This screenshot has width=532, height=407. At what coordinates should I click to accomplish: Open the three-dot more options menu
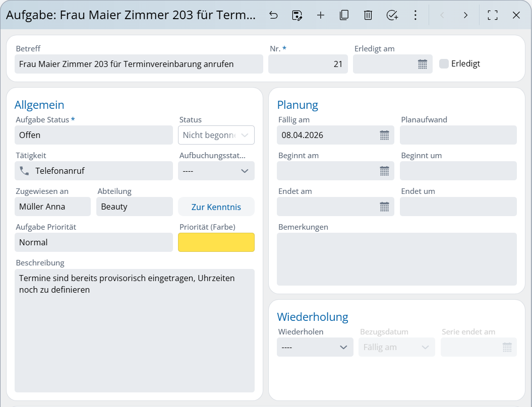(x=416, y=15)
